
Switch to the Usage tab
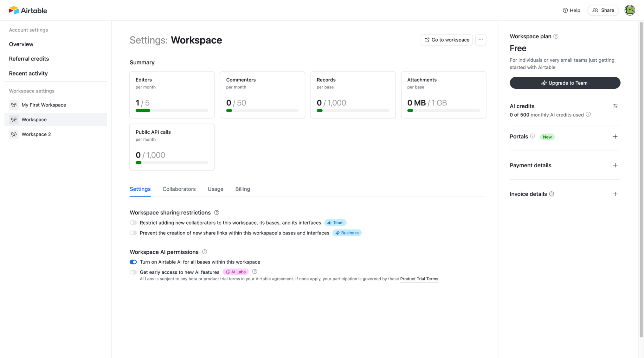tap(215, 189)
